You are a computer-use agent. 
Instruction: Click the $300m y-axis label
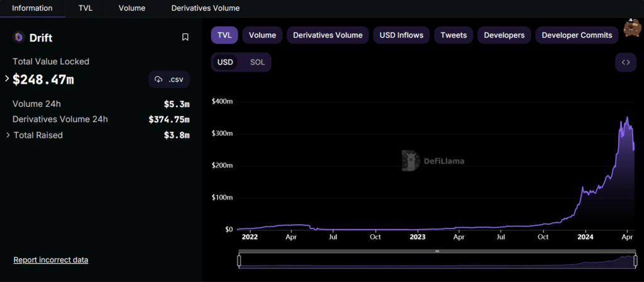click(222, 133)
